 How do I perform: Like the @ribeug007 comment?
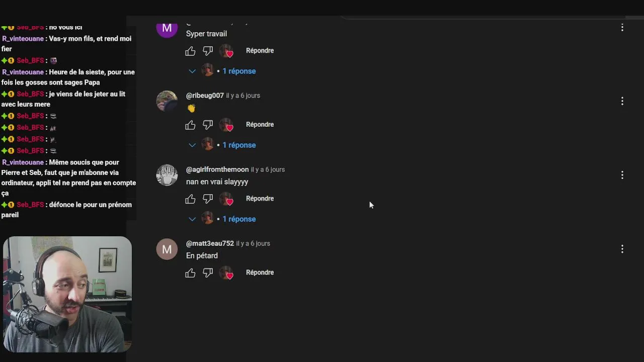click(x=190, y=125)
